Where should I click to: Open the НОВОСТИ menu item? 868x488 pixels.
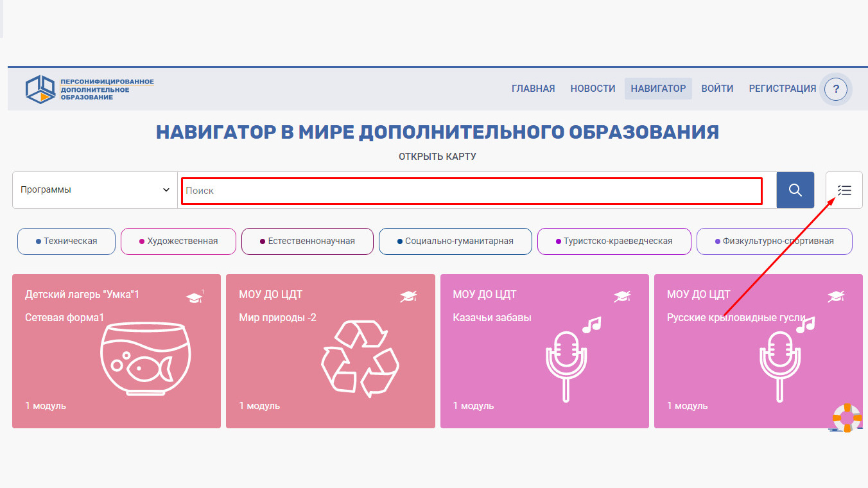[x=592, y=89]
